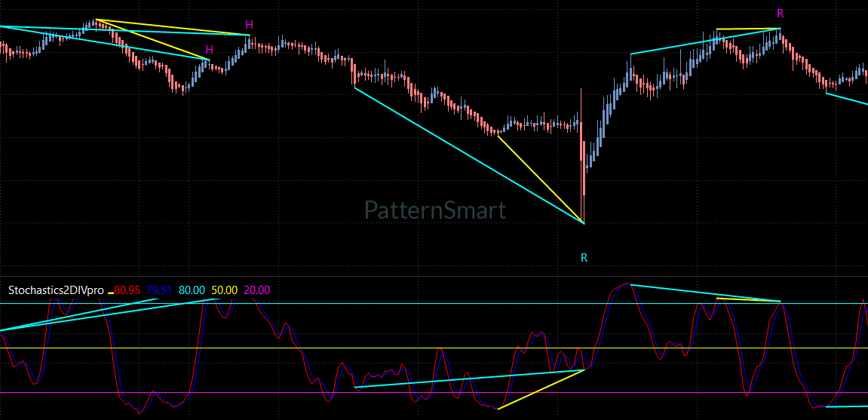The height and width of the screenshot is (420, 868).
Task: Click the PatternSmart watermark text
Action: tap(435, 210)
